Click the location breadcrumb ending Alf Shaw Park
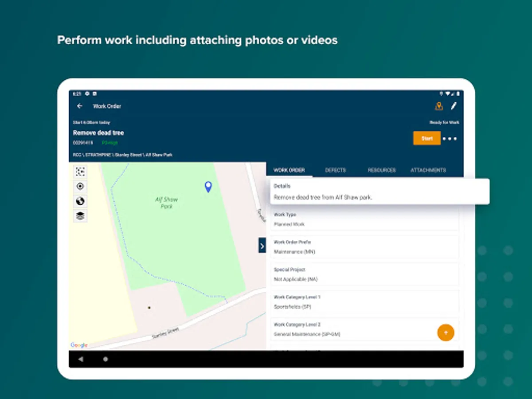The height and width of the screenshot is (399, 532). pos(122,155)
